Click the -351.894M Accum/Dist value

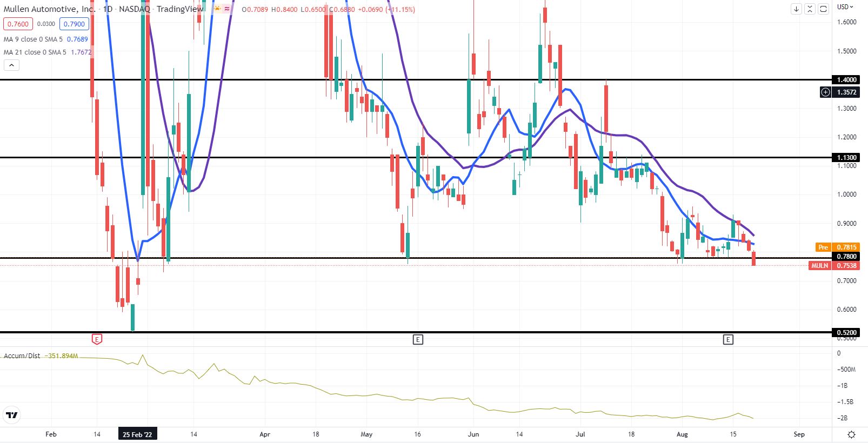coord(61,356)
